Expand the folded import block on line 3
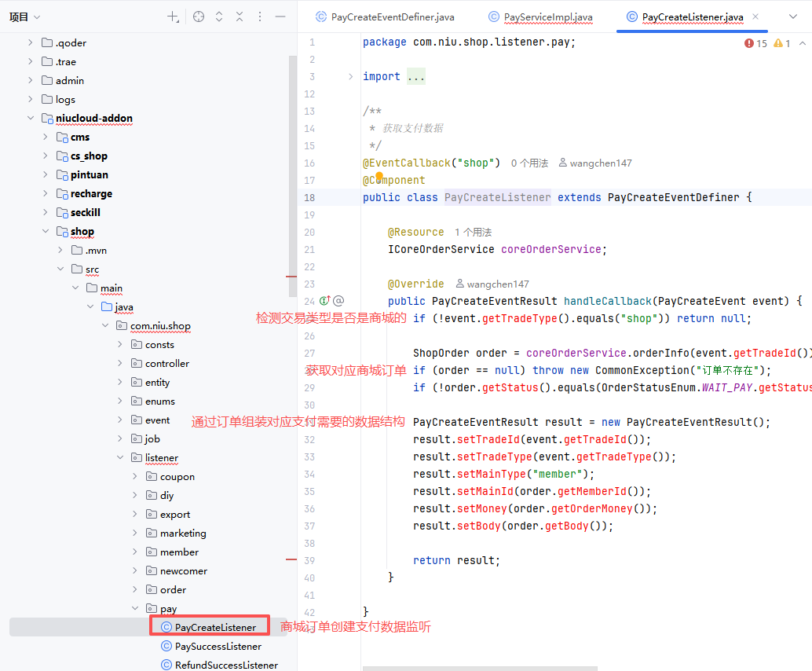The width and height of the screenshot is (812, 671). pos(350,77)
